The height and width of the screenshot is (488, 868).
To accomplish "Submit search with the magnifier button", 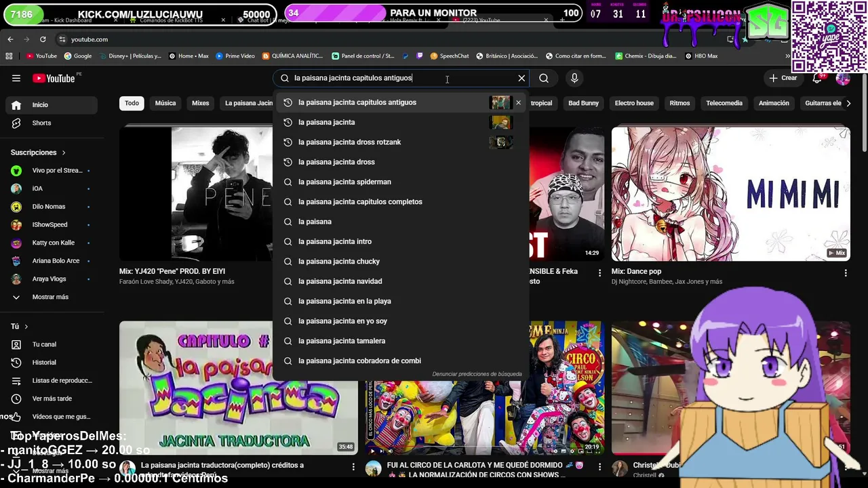I will (x=544, y=78).
